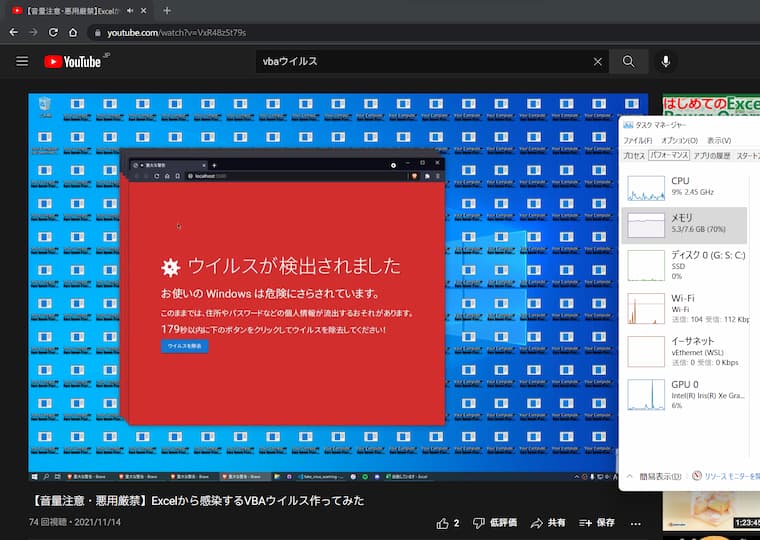Reload the YouTube page
This screenshot has height=540, width=760.
[x=53, y=32]
